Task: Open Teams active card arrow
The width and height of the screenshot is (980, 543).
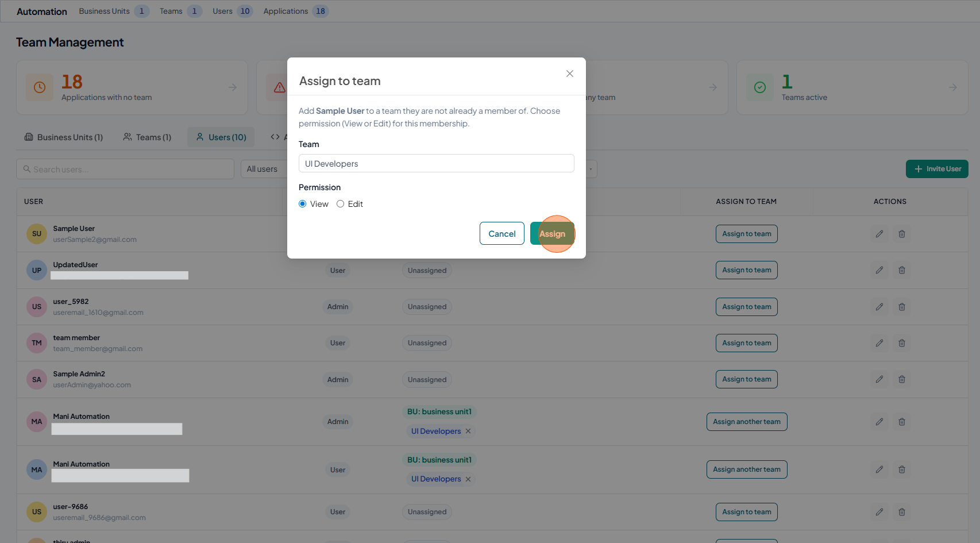Action: coord(952,87)
